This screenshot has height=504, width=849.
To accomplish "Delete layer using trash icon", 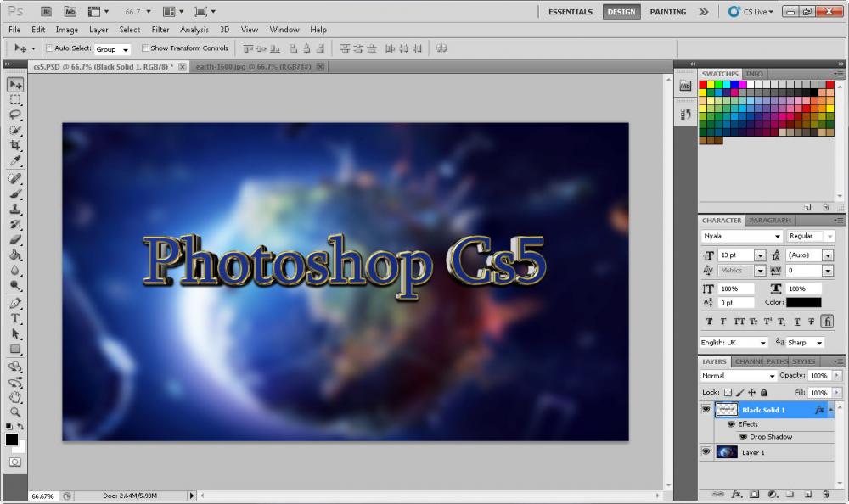I will (826, 494).
